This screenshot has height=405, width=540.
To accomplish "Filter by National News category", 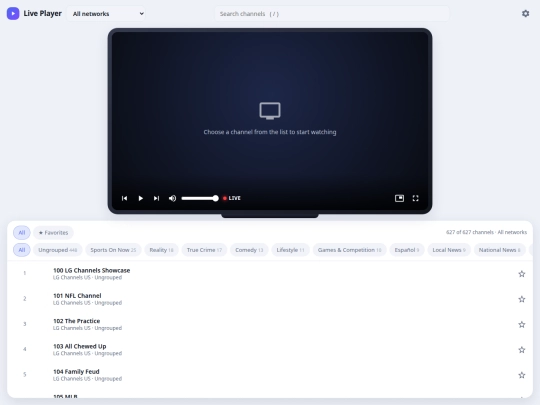I will coord(499,250).
